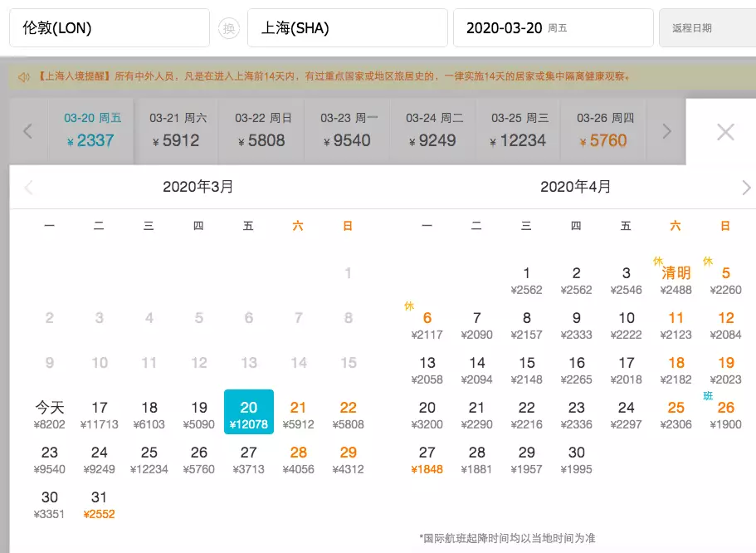Advance calendar to next month
Screen dimensions: 756x553
(x=745, y=188)
